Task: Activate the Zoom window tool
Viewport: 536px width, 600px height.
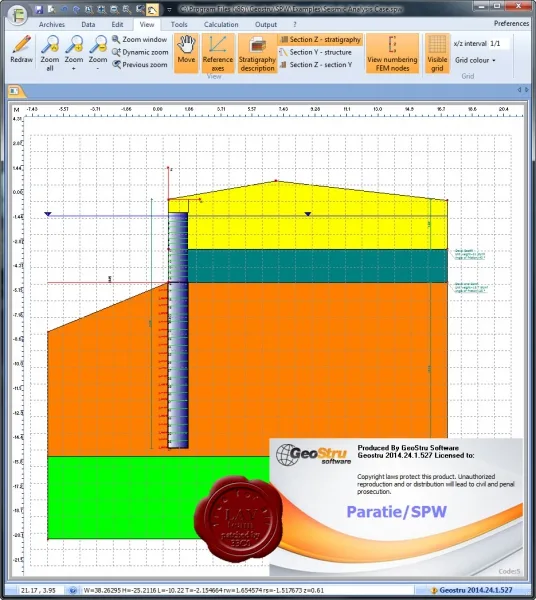Action: tap(140, 39)
